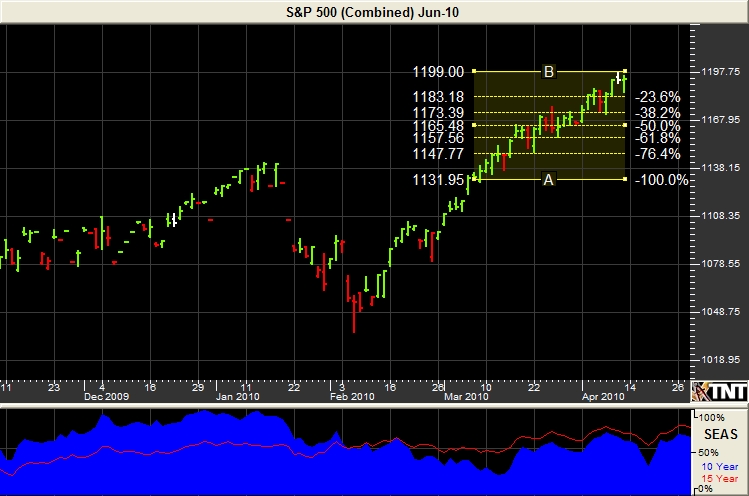
Task: Click the 1138.15 price axis value
Action: [x=720, y=168]
